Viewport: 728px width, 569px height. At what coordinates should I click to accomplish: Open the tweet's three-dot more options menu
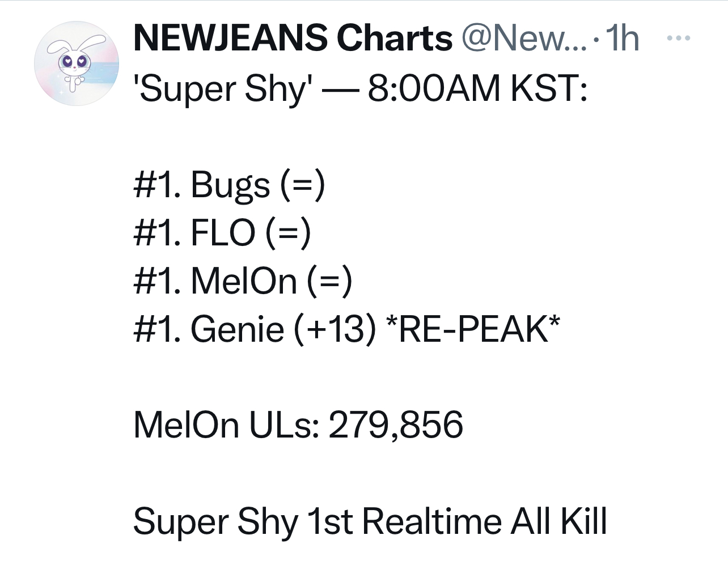point(678,39)
